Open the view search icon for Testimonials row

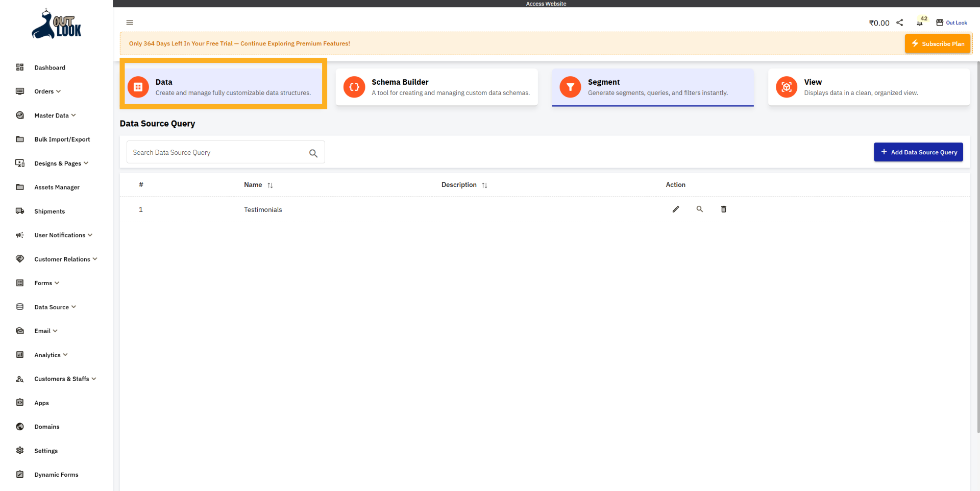pyautogui.click(x=699, y=209)
